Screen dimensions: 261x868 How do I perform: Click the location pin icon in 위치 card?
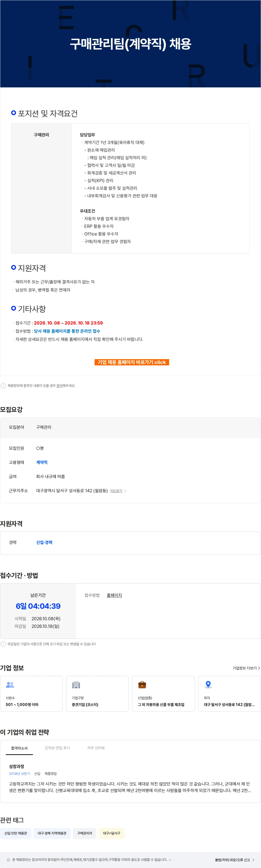tap(208, 684)
